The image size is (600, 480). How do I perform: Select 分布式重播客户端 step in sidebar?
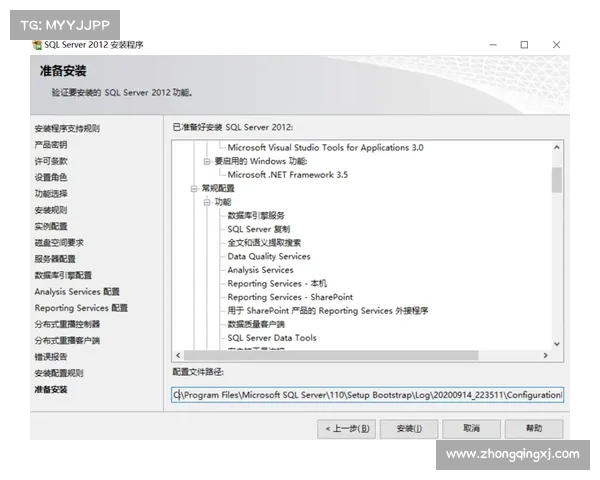[x=67, y=341]
